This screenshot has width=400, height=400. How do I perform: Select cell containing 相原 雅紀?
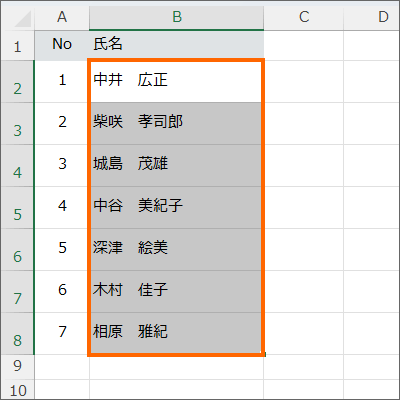(176, 334)
